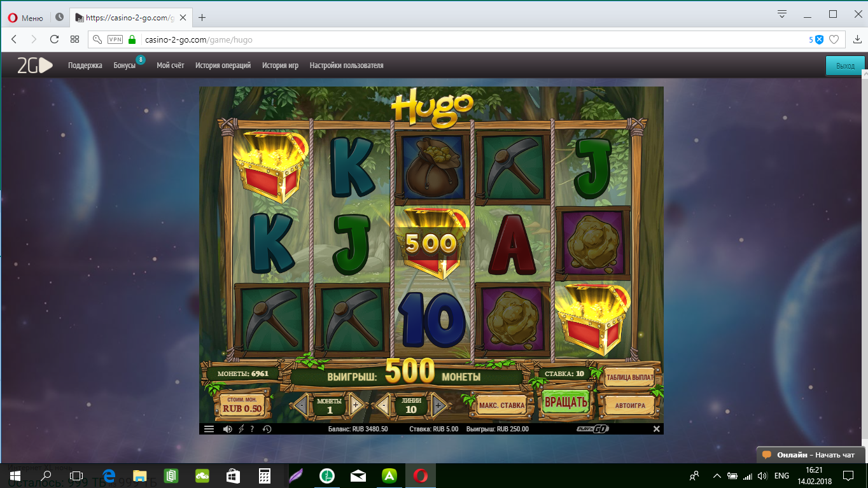Increase Линии with plus arrow

[x=438, y=405]
